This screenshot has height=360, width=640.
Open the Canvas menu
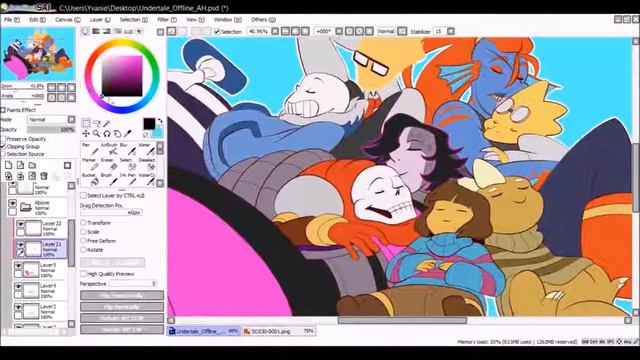pos(68,20)
